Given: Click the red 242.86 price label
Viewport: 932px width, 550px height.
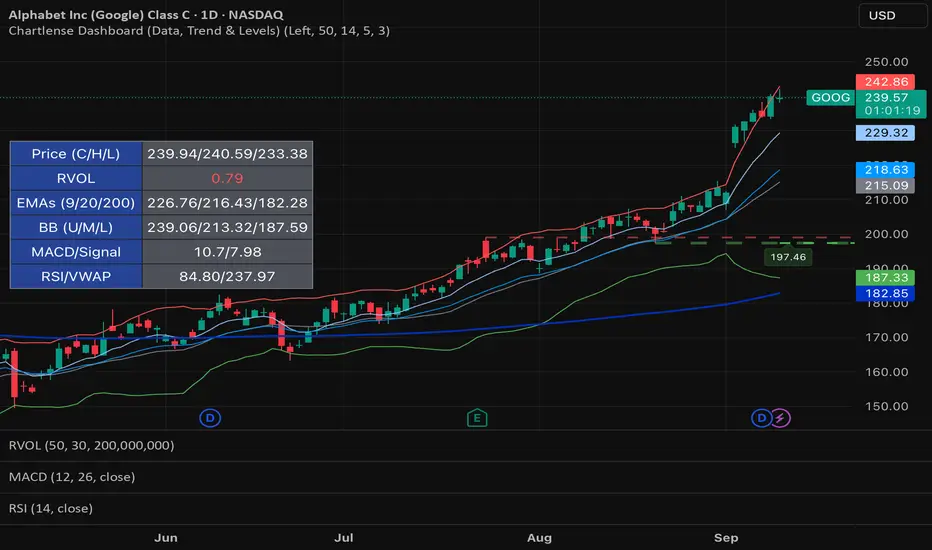Looking at the screenshot, I should tap(885, 81).
